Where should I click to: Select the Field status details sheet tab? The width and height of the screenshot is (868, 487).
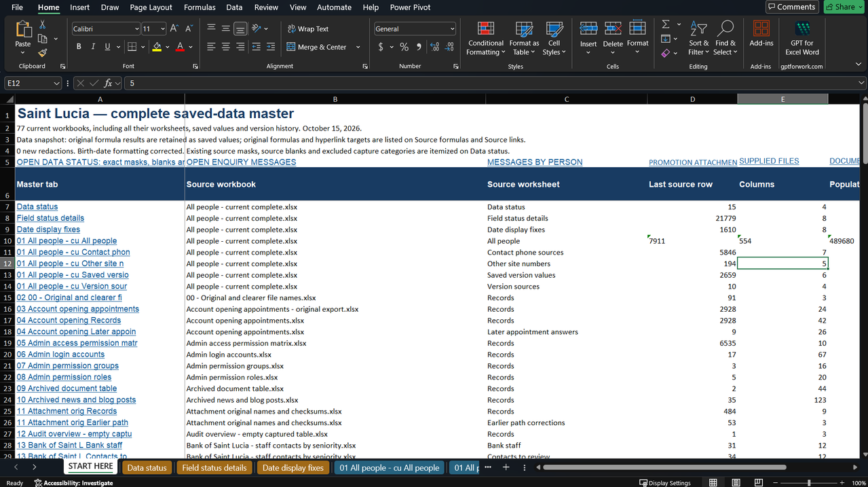click(x=214, y=467)
